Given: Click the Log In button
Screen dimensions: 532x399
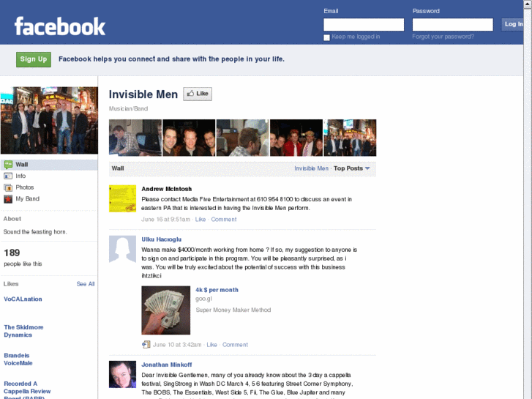Looking at the screenshot, I should pos(512,24).
